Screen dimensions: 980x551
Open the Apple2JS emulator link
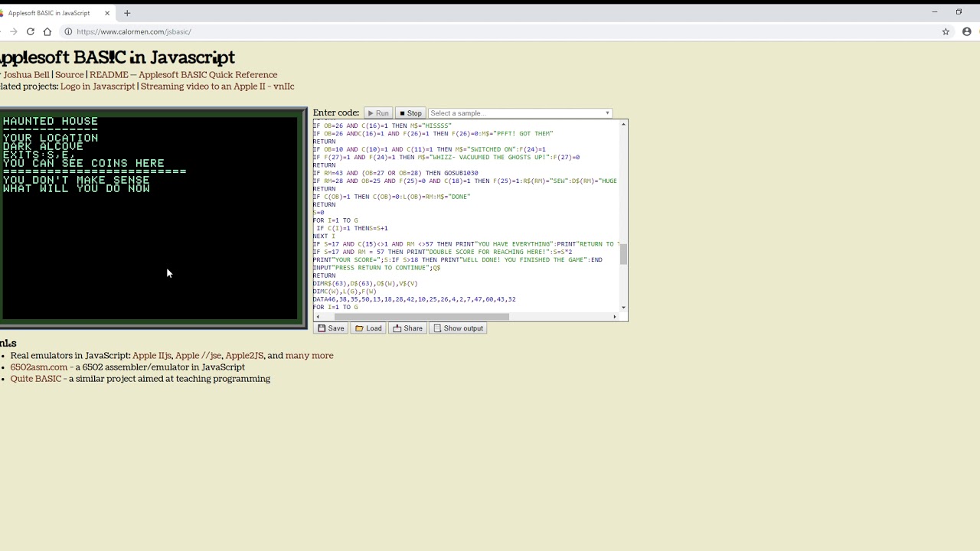tap(244, 356)
